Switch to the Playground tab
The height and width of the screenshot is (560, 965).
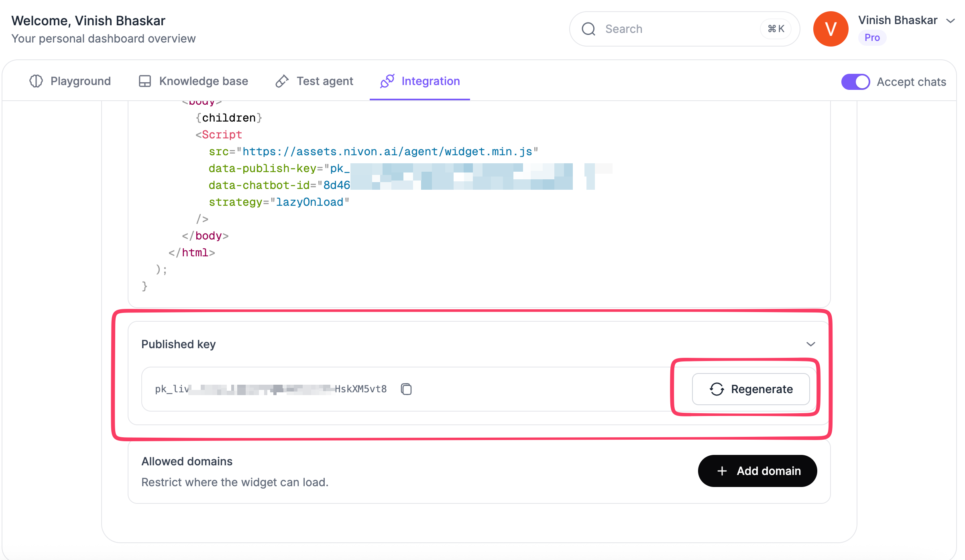pos(70,81)
